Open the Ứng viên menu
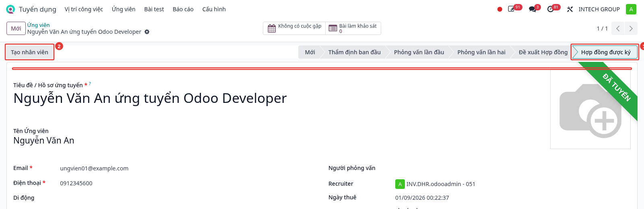The height and width of the screenshot is (209, 644). point(124,9)
